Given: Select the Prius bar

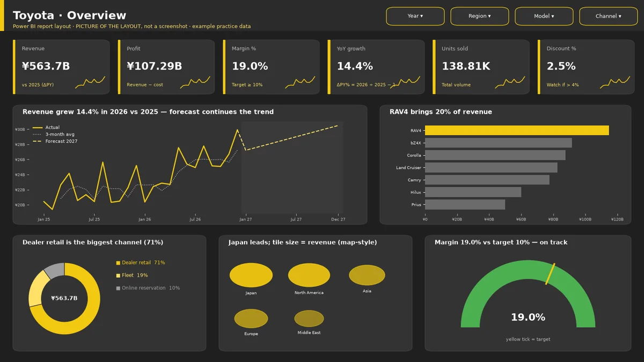Looking at the screenshot, I should (x=465, y=204).
